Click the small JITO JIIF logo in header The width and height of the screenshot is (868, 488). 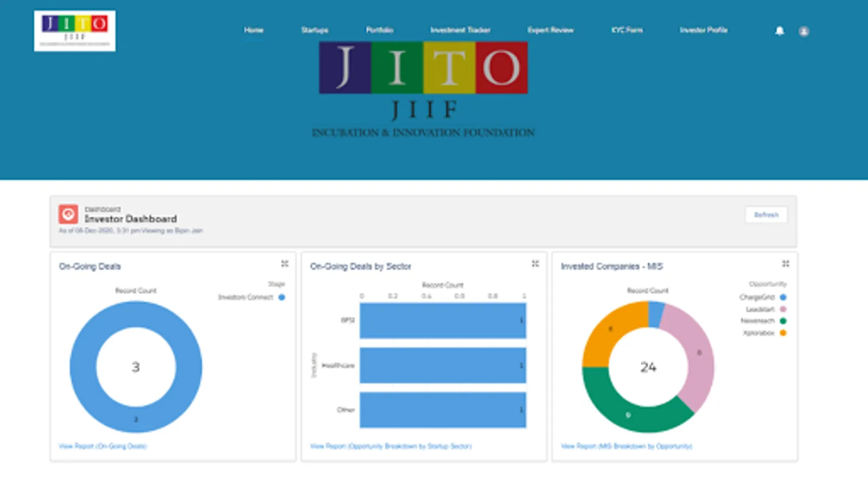pos(75,31)
